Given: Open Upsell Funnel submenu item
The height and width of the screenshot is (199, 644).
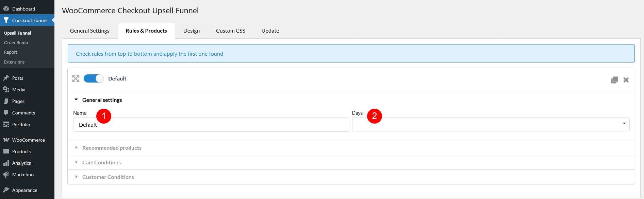Looking at the screenshot, I should tap(18, 33).
